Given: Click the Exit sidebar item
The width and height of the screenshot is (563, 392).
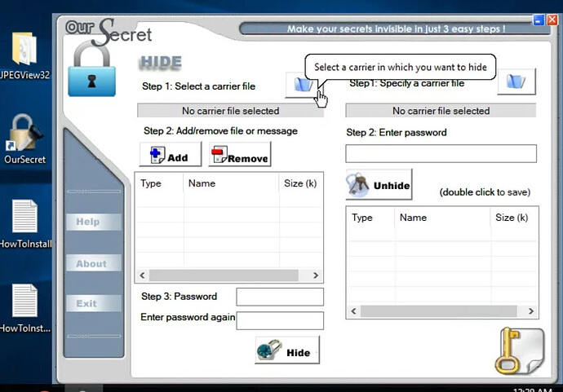Looking at the screenshot, I should tap(87, 303).
